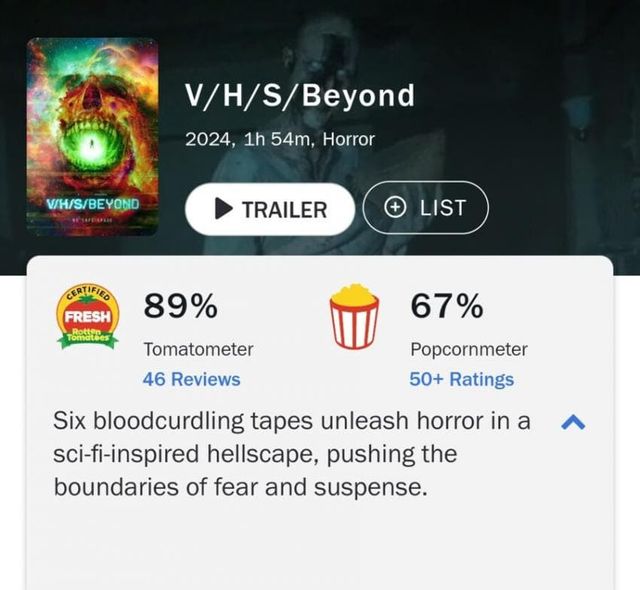Select the 67% Popcornmeter score

pos(447,306)
